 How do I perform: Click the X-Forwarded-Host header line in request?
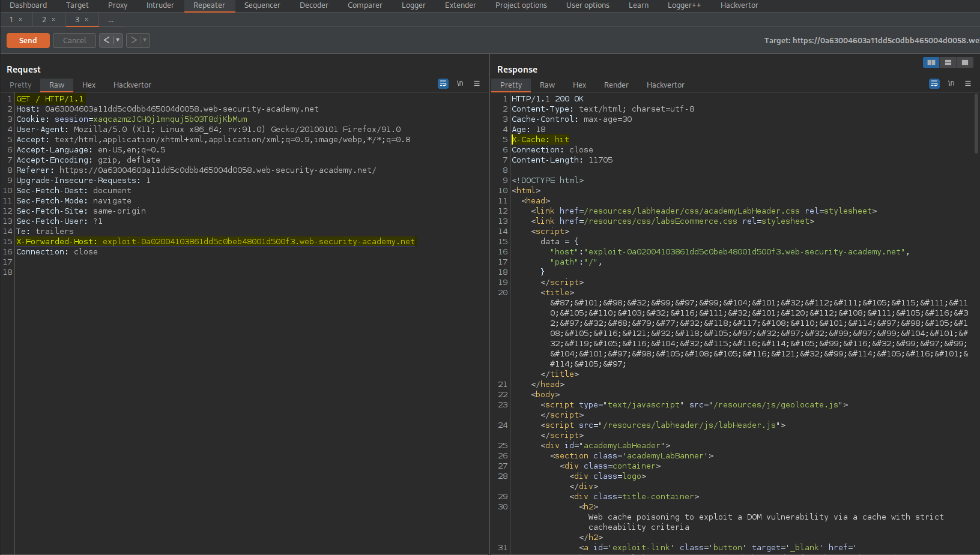pyautogui.click(x=216, y=242)
